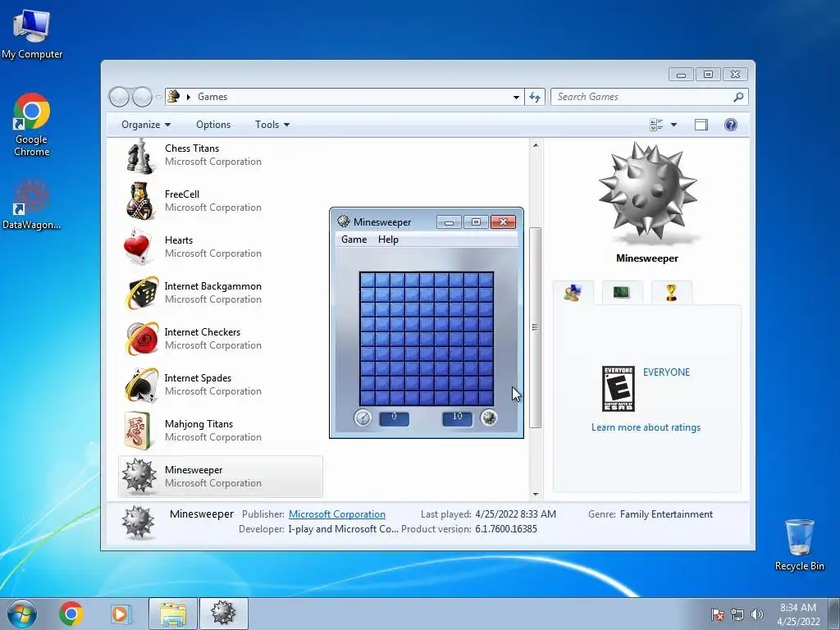Click the breadcrumb arrow before Games
The height and width of the screenshot is (630, 840).
(x=189, y=97)
